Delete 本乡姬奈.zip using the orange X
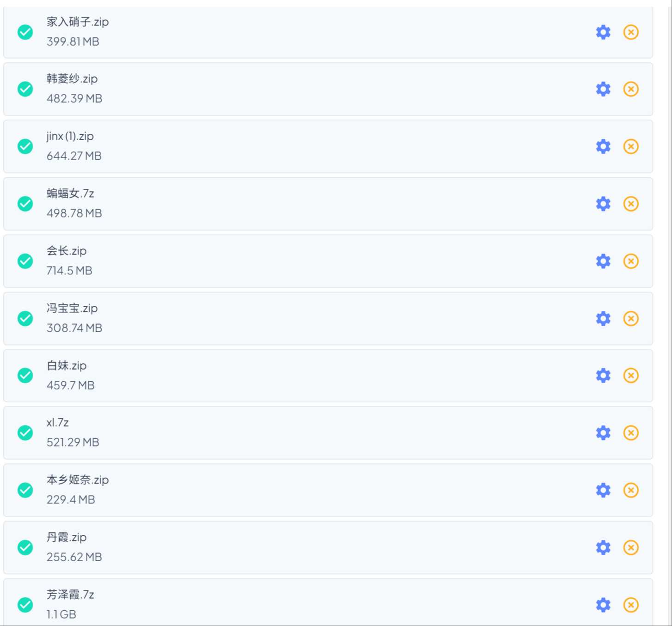 pyautogui.click(x=631, y=490)
